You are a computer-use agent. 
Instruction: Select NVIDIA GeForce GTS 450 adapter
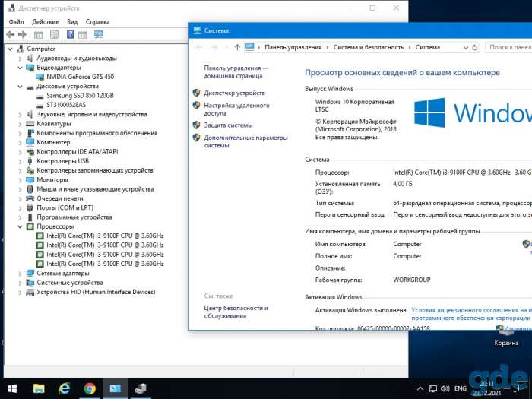click(80, 77)
